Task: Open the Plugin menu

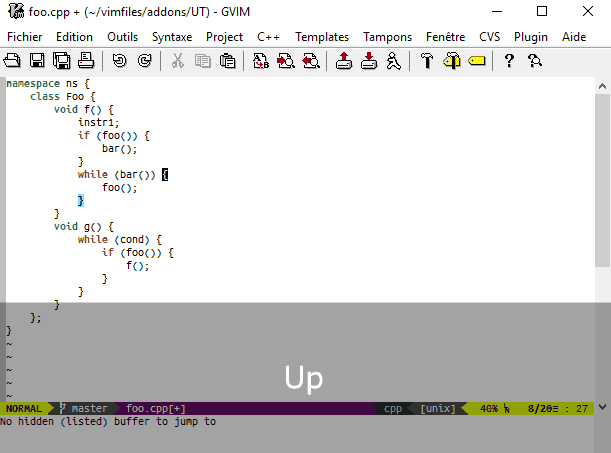Action: point(531,37)
